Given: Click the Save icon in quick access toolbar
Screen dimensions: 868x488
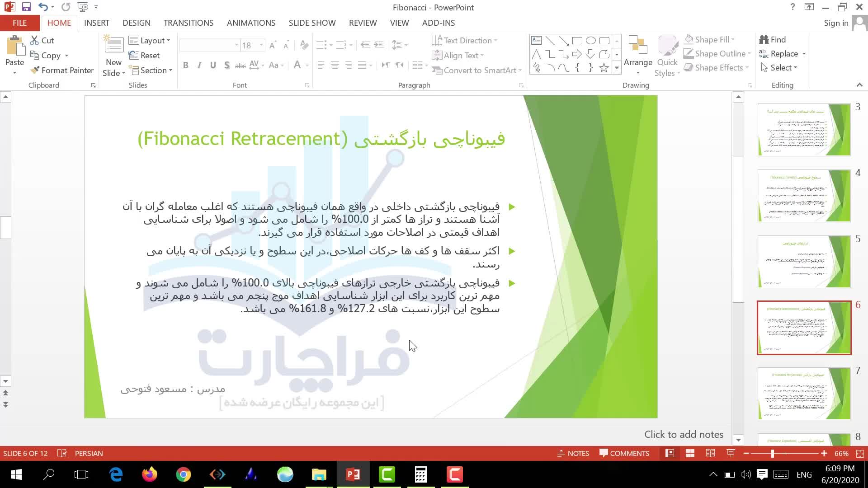Looking at the screenshot, I should click(26, 7).
